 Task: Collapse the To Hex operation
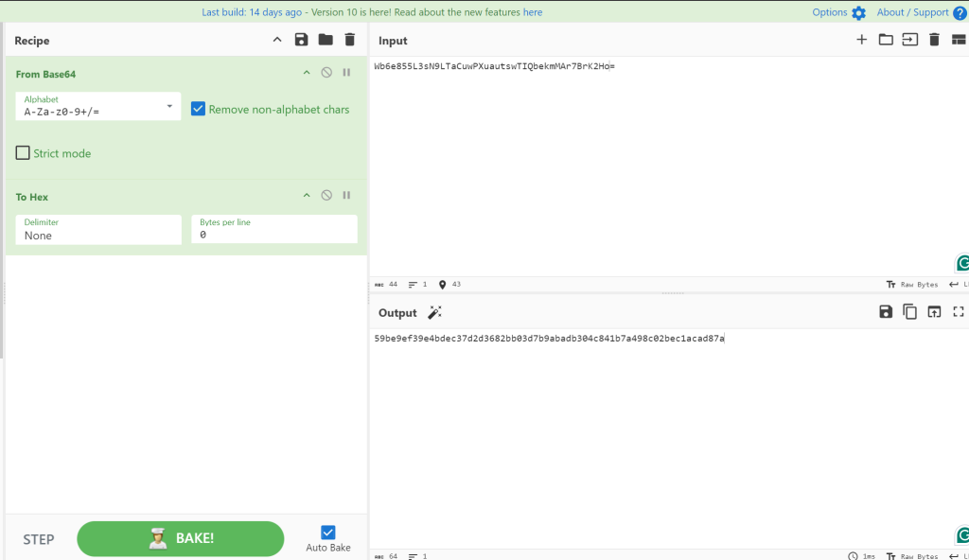[x=307, y=195]
